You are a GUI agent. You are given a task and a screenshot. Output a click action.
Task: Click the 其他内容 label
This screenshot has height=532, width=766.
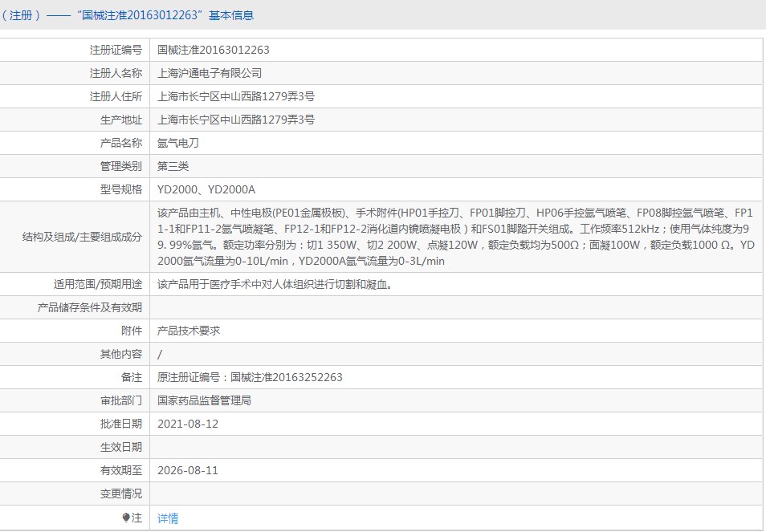[121, 354]
